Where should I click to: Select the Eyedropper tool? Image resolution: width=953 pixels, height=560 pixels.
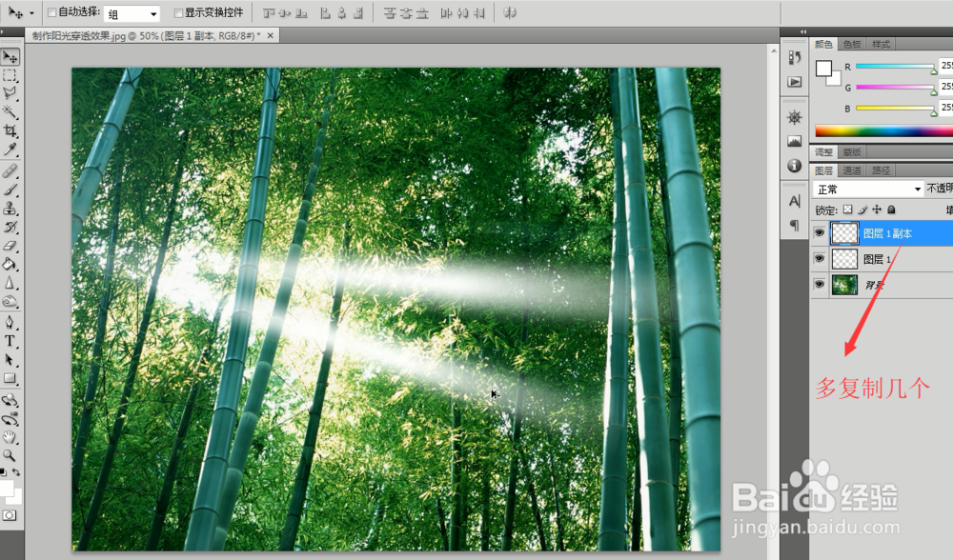10,150
